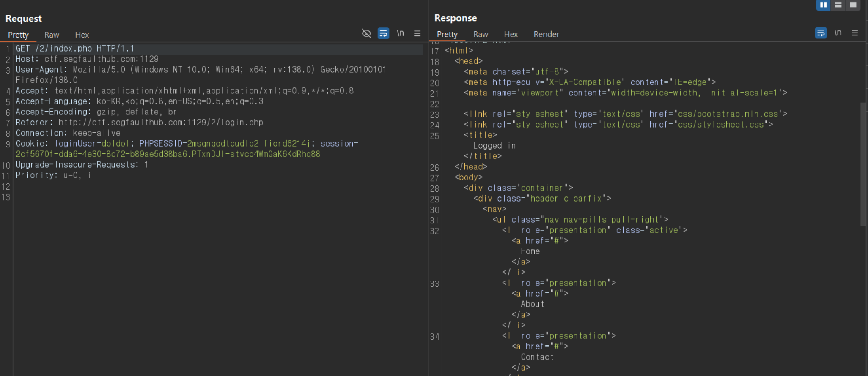Image resolution: width=868 pixels, height=376 pixels.
Task: Click the X-UA-Compatible meta line
Action: point(590,82)
